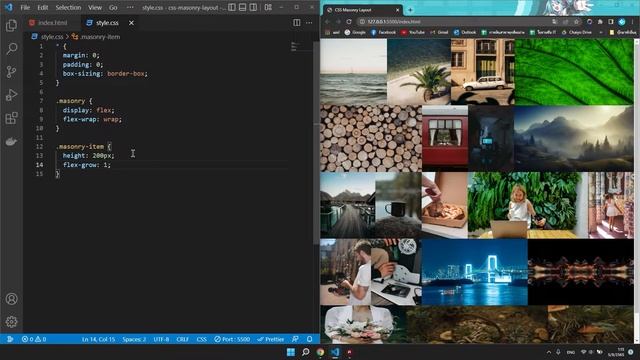
Task: Stop Live Server via Port : 5500
Action: (232, 339)
